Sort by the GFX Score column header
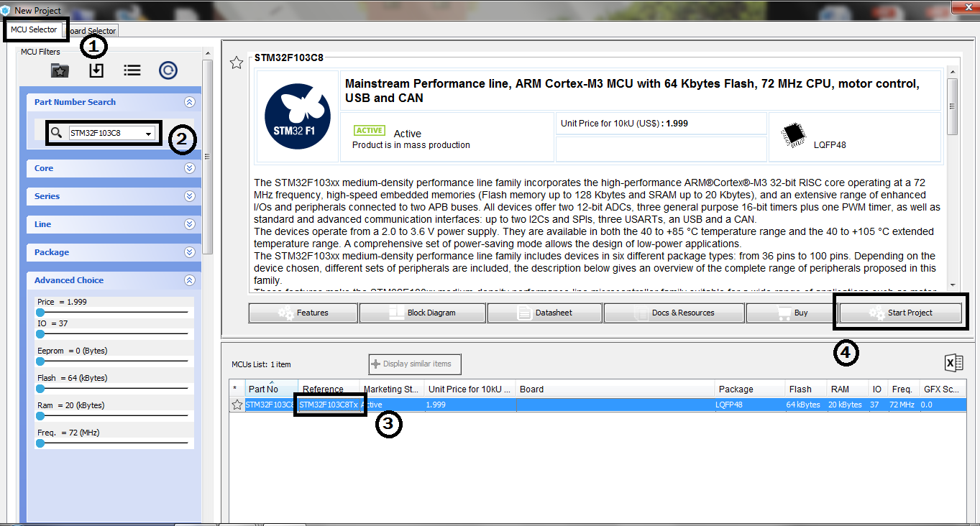Viewport: 980px width, 526px height. click(943, 389)
